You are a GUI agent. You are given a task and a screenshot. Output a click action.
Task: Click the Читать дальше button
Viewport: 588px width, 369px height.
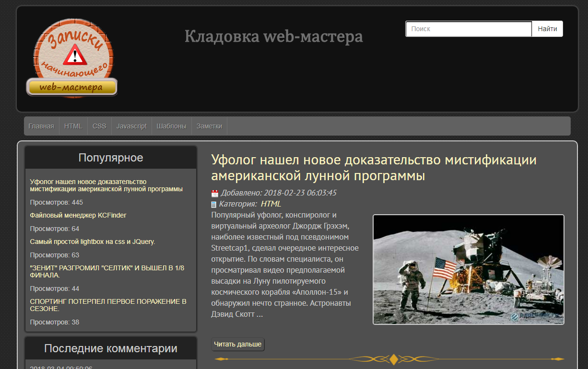pos(238,344)
